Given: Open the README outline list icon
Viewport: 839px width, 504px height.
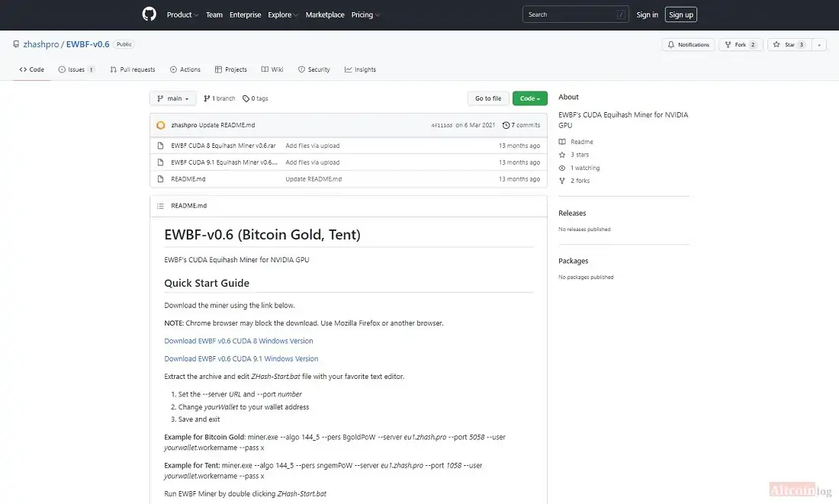Looking at the screenshot, I should [x=160, y=206].
